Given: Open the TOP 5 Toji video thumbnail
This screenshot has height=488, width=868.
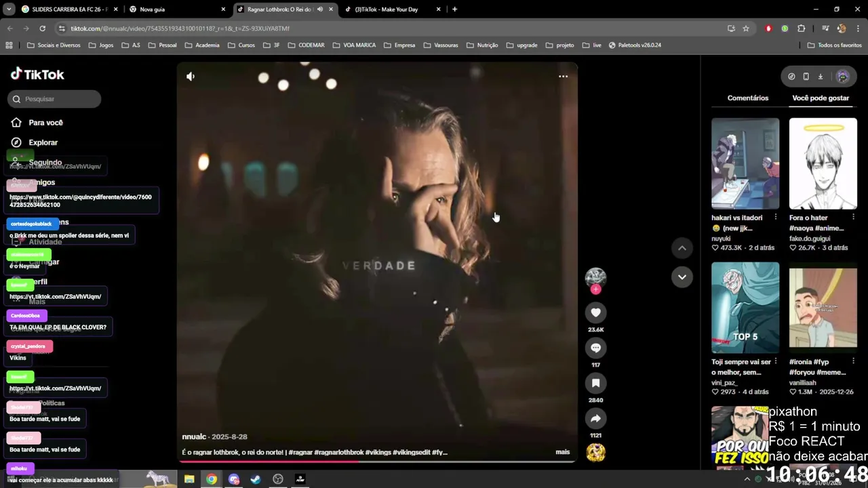Looking at the screenshot, I should point(745,308).
